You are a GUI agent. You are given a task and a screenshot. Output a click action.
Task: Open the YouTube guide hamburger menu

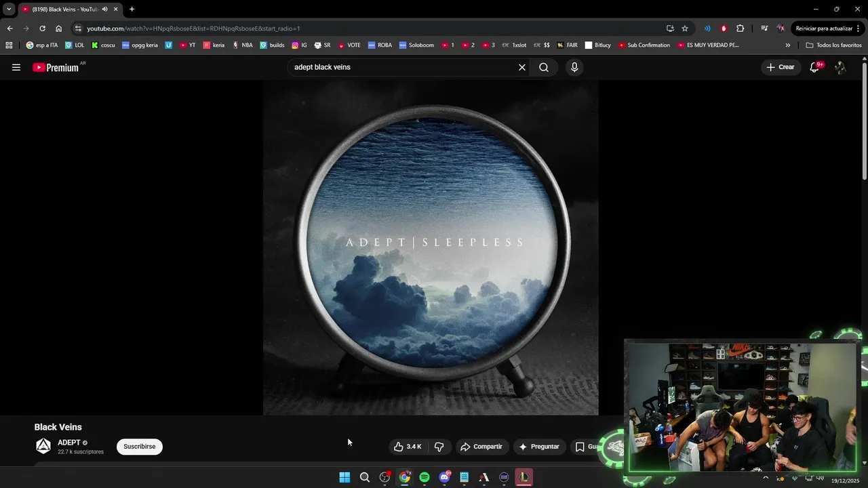[16, 67]
